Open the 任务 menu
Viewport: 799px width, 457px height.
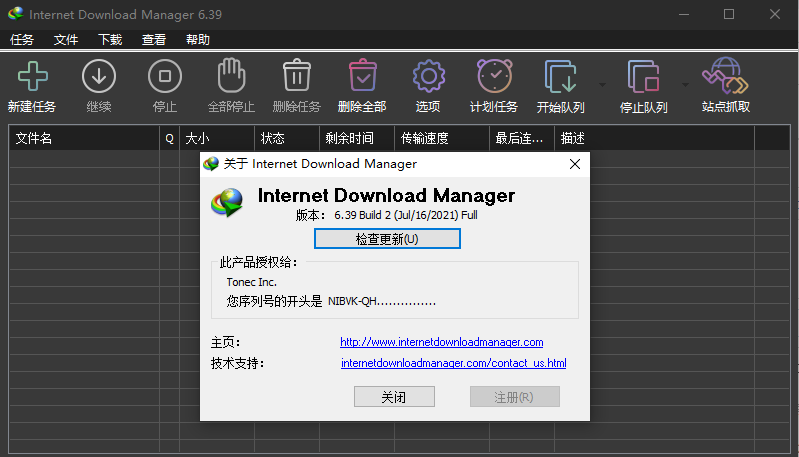22,40
